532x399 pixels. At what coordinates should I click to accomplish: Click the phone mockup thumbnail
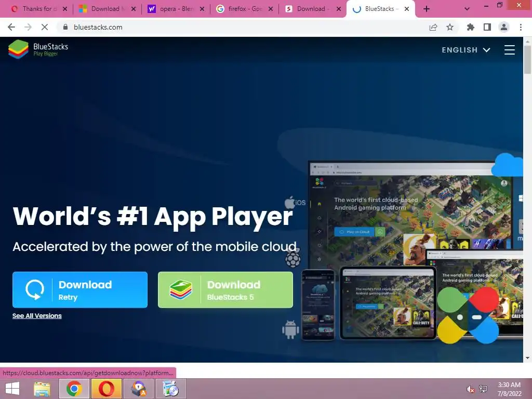click(318, 304)
